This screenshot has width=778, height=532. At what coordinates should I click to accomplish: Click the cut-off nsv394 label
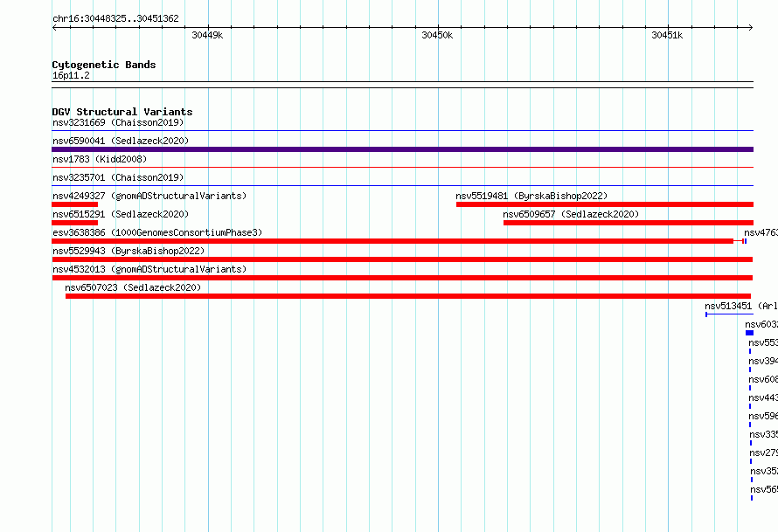(763, 361)
